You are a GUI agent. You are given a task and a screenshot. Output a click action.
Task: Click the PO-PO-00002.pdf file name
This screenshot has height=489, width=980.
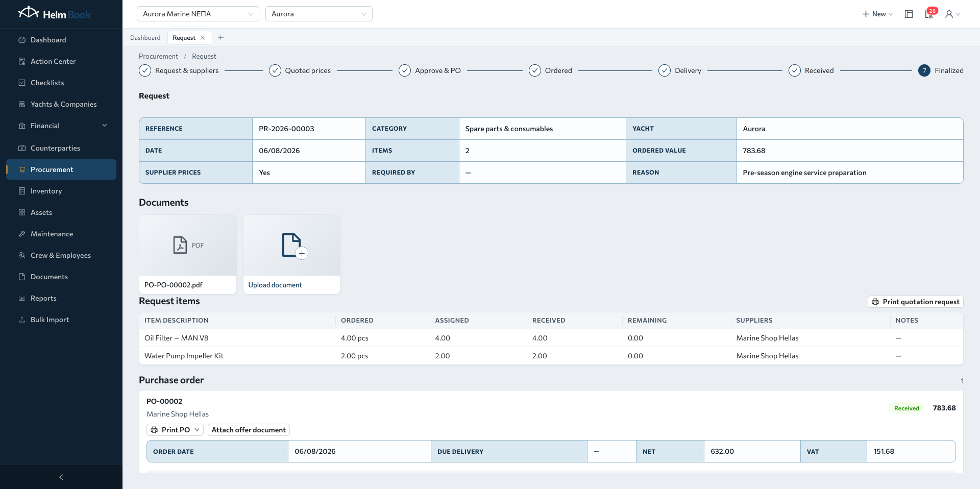174,285
